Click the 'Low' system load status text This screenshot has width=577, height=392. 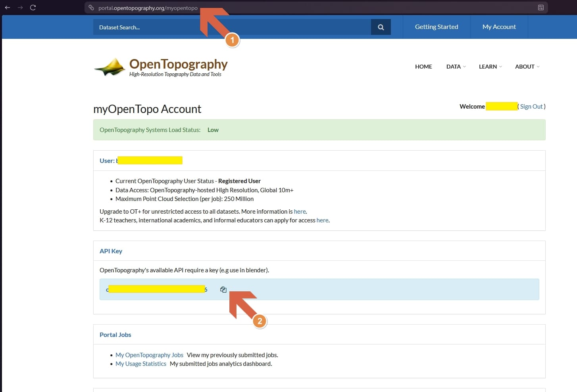click(213, 130)
